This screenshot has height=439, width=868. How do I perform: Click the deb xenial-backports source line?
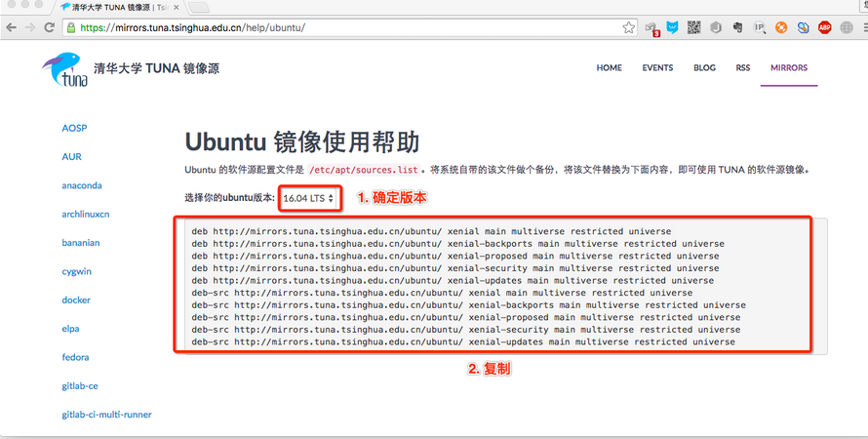[457, 244]
